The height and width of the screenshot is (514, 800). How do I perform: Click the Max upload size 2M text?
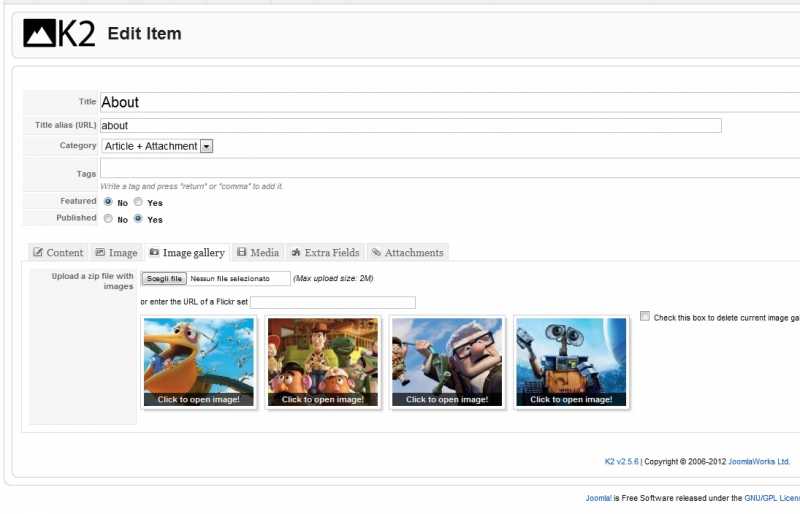pos(333,278)
